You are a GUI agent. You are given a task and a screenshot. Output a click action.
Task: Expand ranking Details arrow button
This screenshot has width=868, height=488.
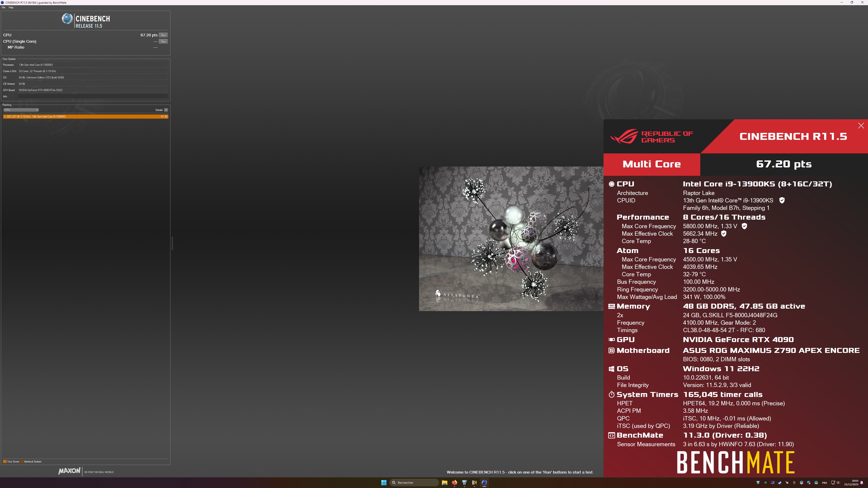pyautogui.click(x=166, y=110)
